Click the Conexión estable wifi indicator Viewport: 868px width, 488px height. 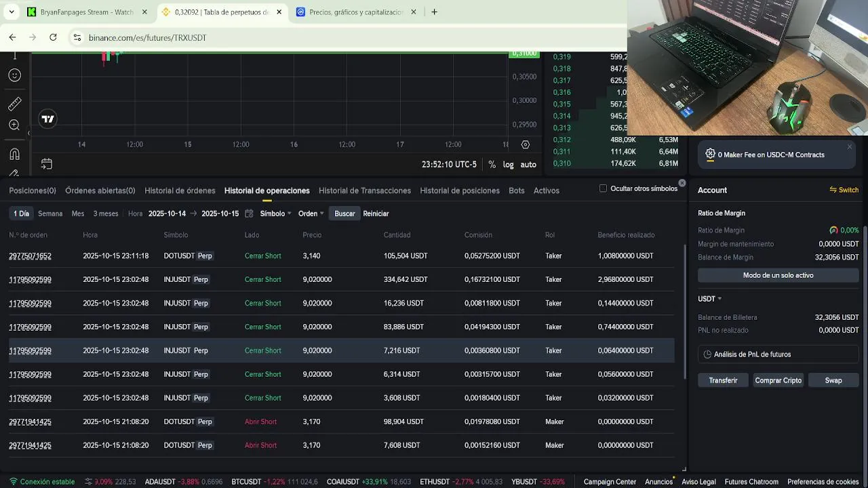41,482
